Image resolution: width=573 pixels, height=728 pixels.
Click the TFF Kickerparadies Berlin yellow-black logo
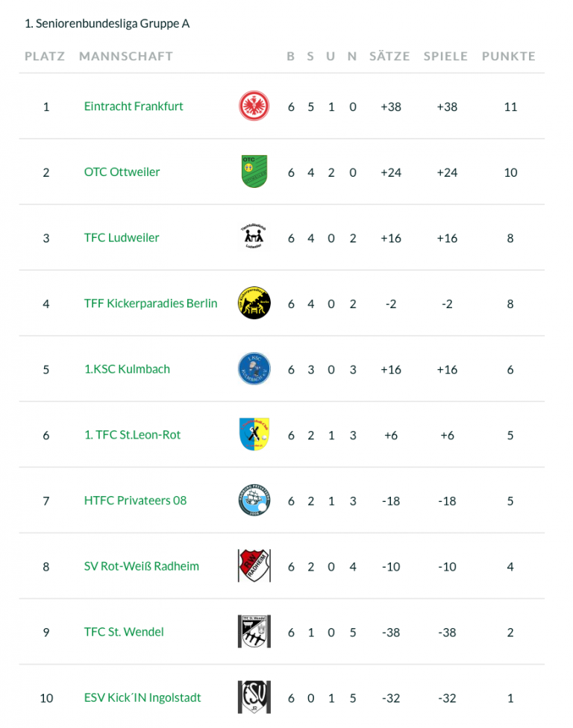(x=254, y=303)
